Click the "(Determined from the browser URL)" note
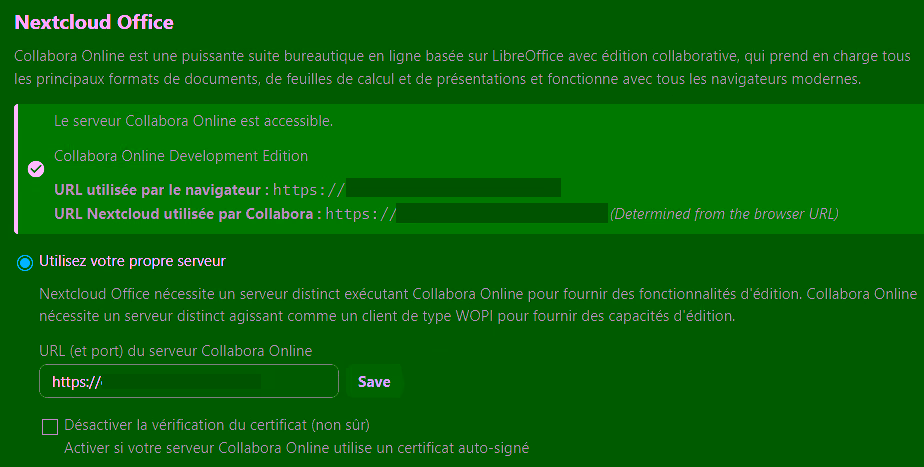Viewport: 924px width, 467px height. point(724,213)
